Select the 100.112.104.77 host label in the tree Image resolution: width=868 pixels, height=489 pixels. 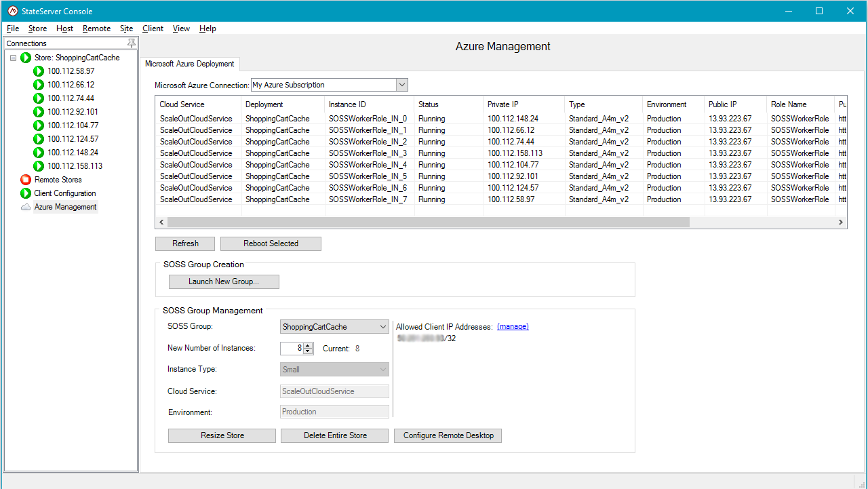pos(73,125)
